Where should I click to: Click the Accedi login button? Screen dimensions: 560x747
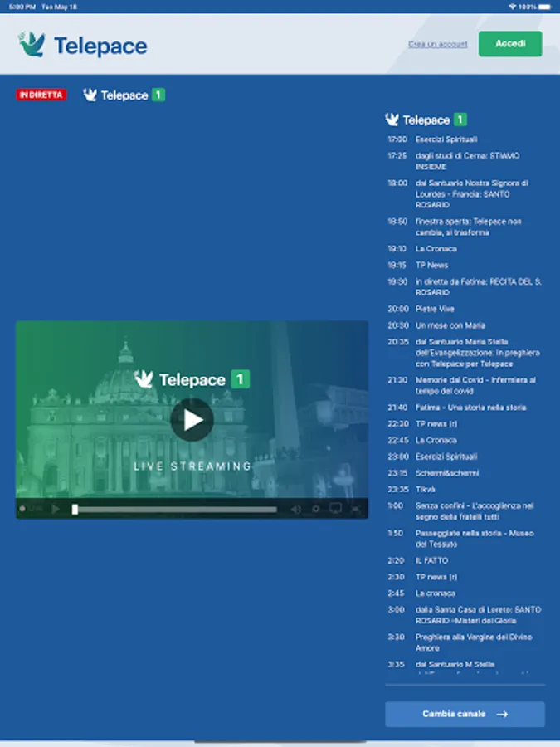click(x=510, y=44)
